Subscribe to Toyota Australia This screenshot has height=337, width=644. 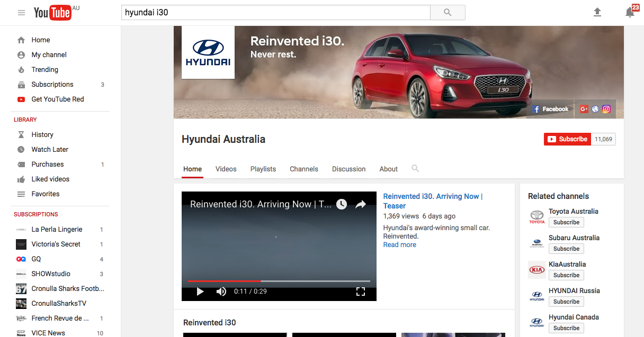click(x=566, y=222)
